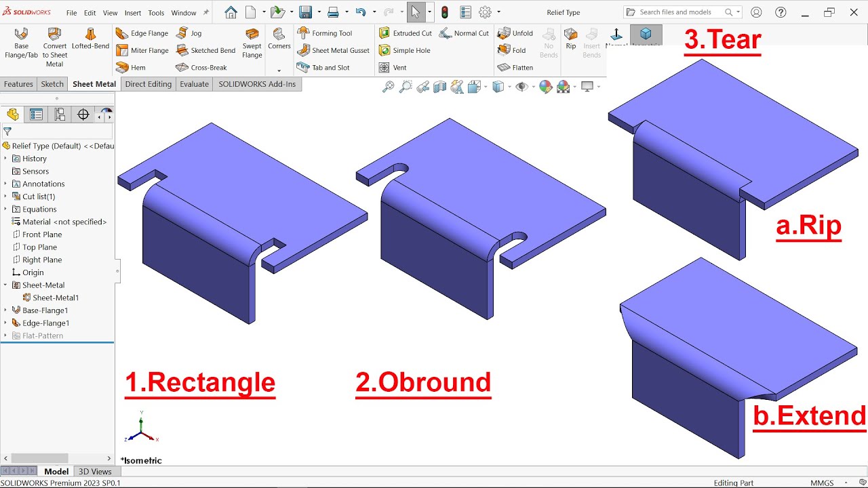The image size is (868, 488).
Task: Expand the Annotations tree node
Action: click(5, 184)
